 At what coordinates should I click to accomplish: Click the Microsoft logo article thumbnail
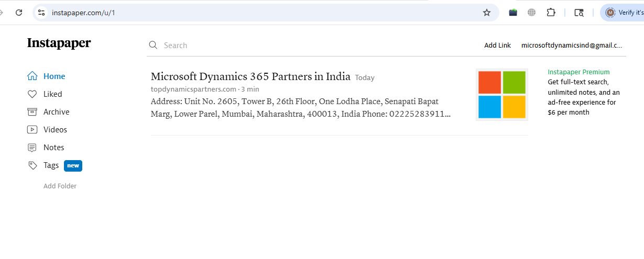[502, 95]
